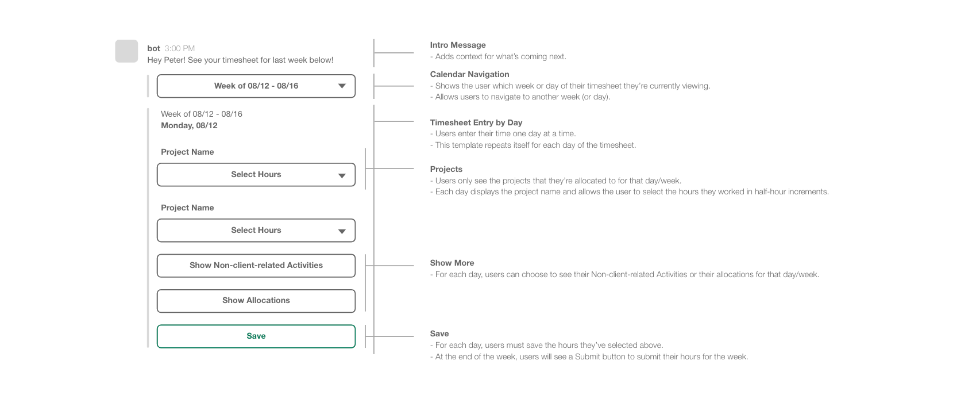The image size is (980, 414).
Task: Click the second Project Name label
Action: pos(187,208)
